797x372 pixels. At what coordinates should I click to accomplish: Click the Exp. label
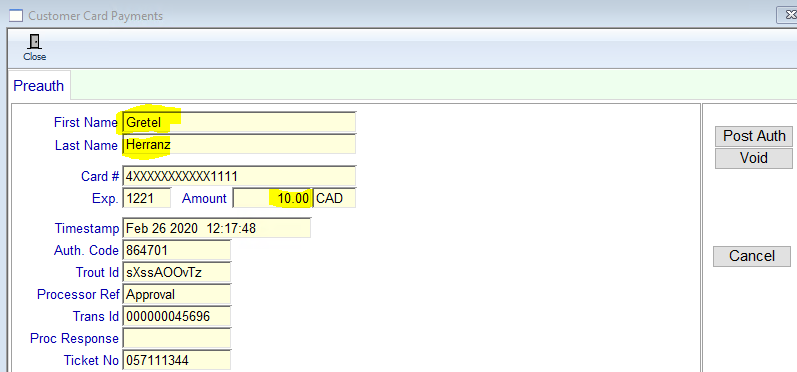tap(105, 199)
